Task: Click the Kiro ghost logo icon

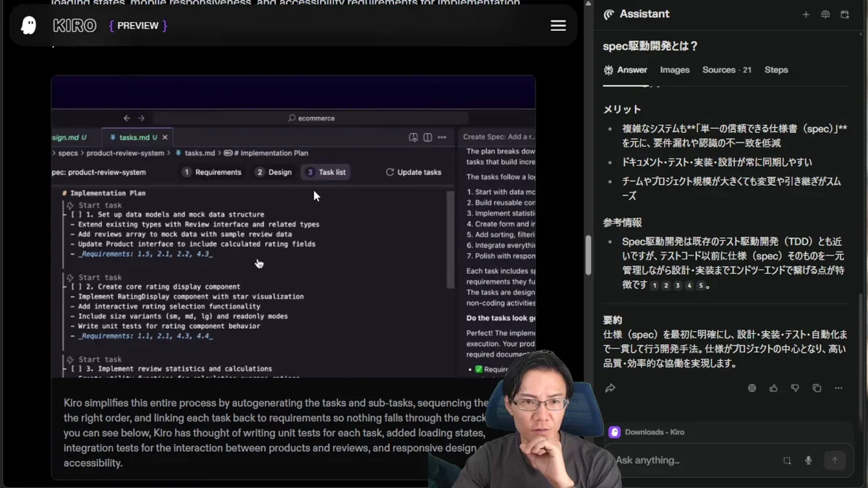Action: 29,25
